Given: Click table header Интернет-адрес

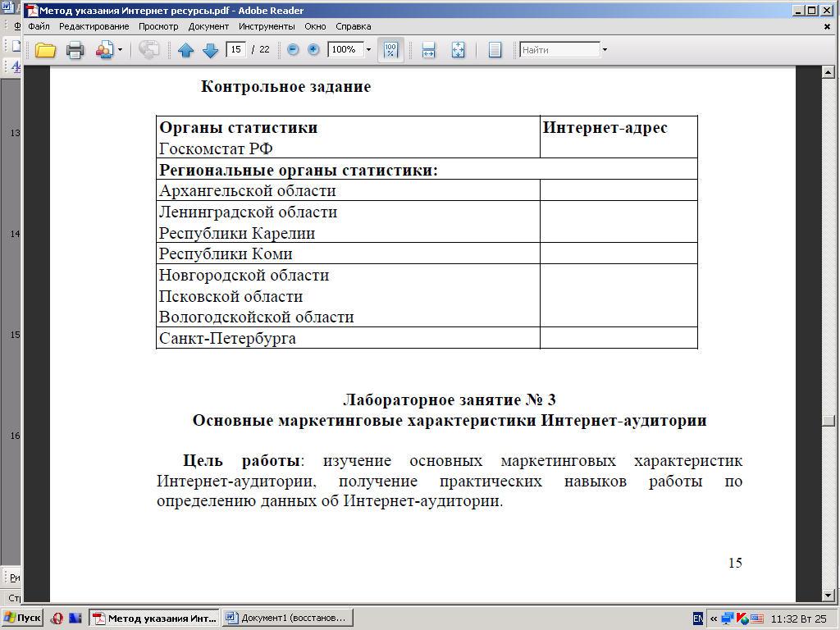Looking at the screenshot, I should pyautogui.click(x=605, y=127).
